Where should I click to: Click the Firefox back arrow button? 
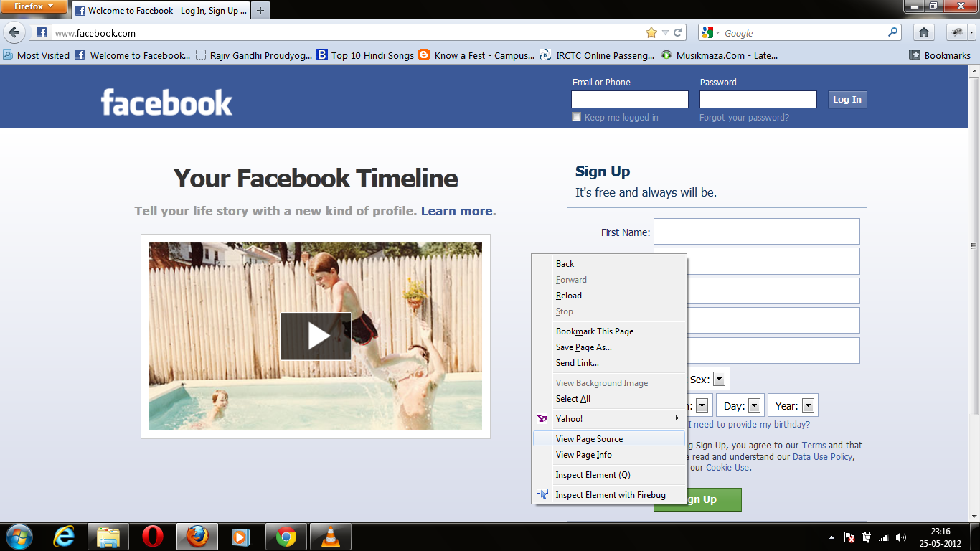[16, 32]
